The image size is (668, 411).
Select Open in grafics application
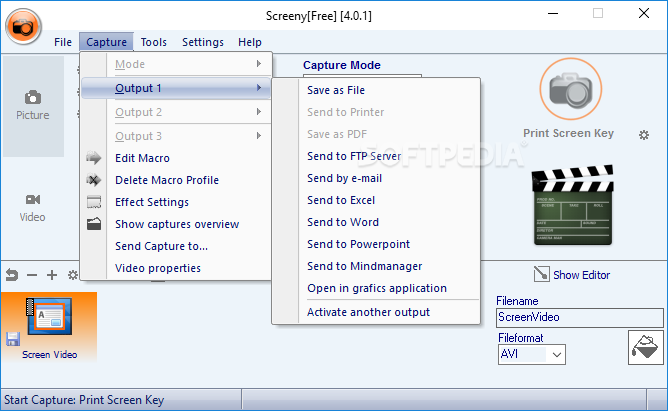pos(377,288)
